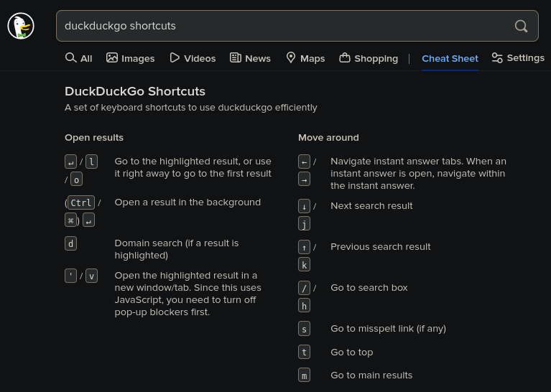Click 'Go to misspelt link (if any)' text
This screenshot has height=392, width=551.
[x=389, y=329]
